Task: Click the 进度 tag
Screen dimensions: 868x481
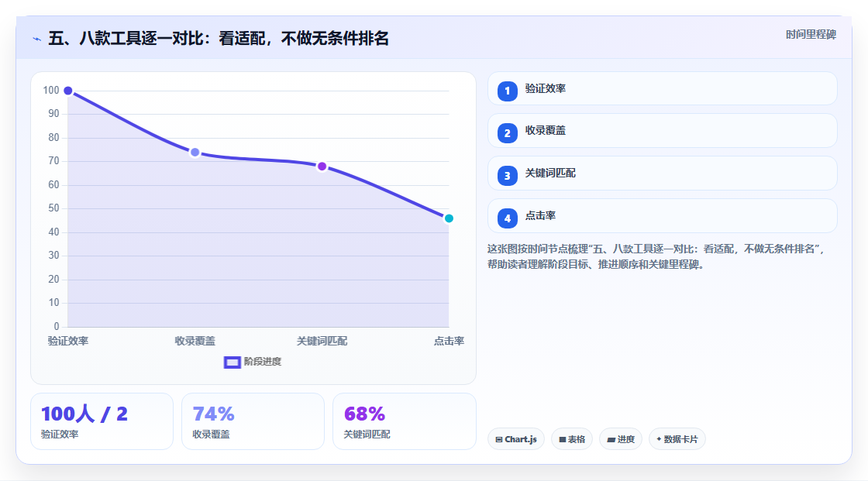Action: [621, 439]
